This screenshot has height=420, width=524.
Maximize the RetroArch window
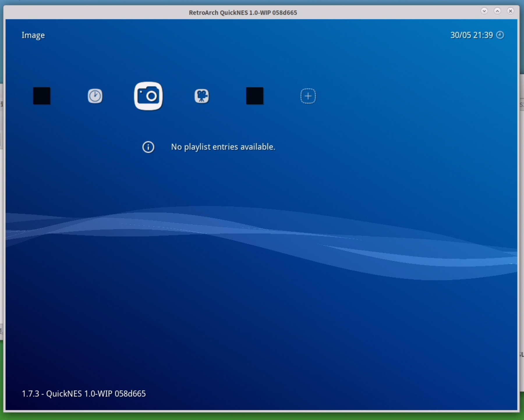click(x=497, y=11)
